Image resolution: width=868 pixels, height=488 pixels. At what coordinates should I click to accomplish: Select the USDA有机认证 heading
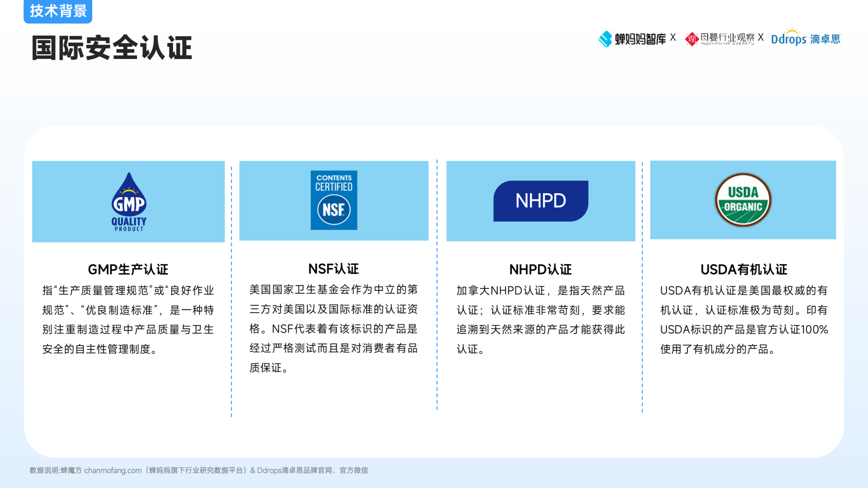(744, 269)
